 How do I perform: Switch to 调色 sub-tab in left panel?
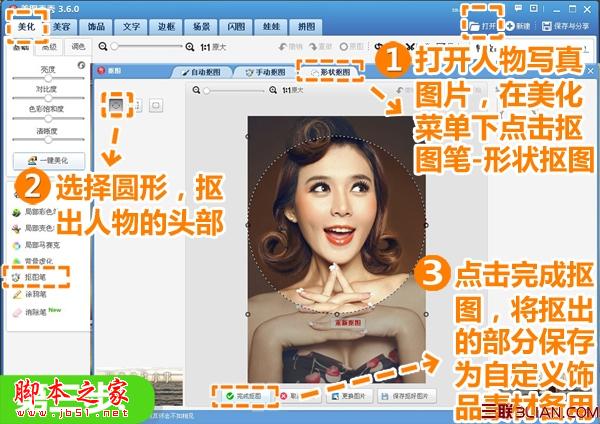(x=78, y=47)
